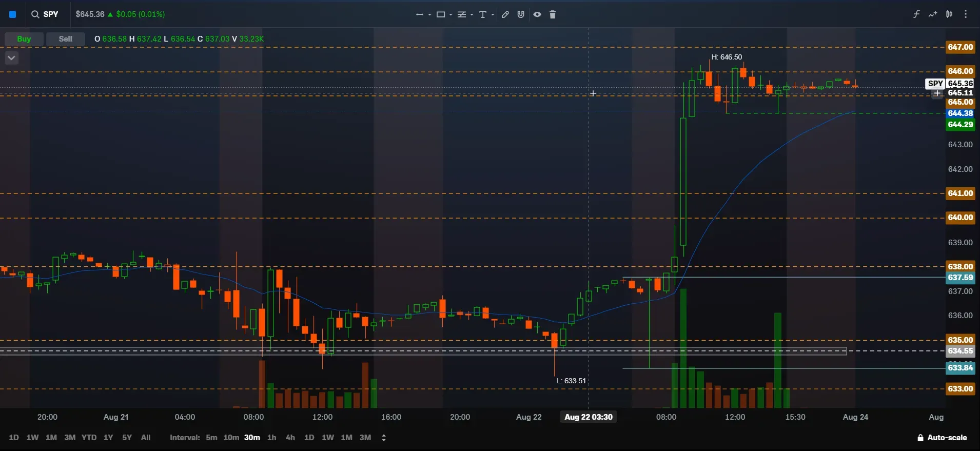Open the rectangle tool dropdown arrow
The image size is (980, 451).
450,14
